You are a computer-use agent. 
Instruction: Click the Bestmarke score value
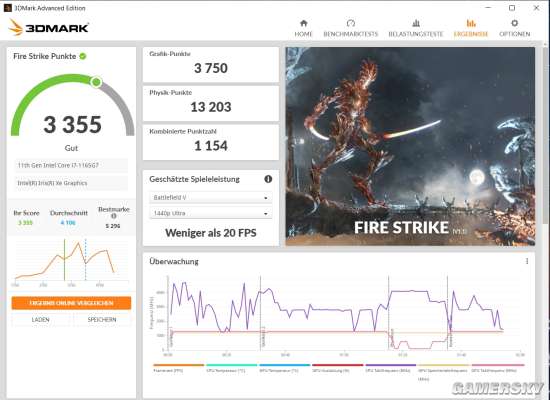[113, 226]
